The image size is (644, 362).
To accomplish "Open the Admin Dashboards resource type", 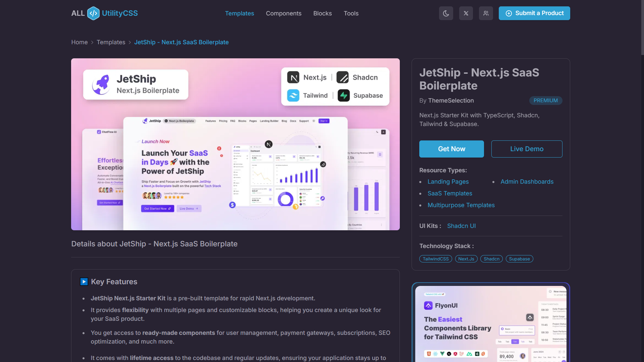I will (x=527, y=182).
